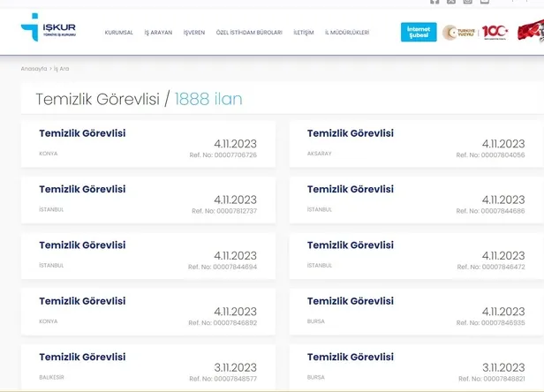Open Bursa listing Ref 00007846935

tap(417, 312)
